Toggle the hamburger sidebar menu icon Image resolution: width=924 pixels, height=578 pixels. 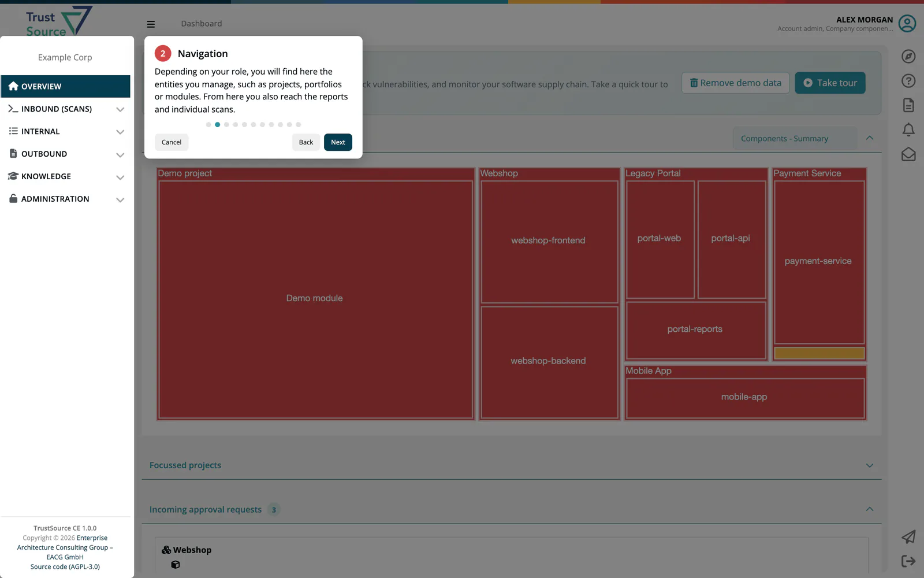151,24
